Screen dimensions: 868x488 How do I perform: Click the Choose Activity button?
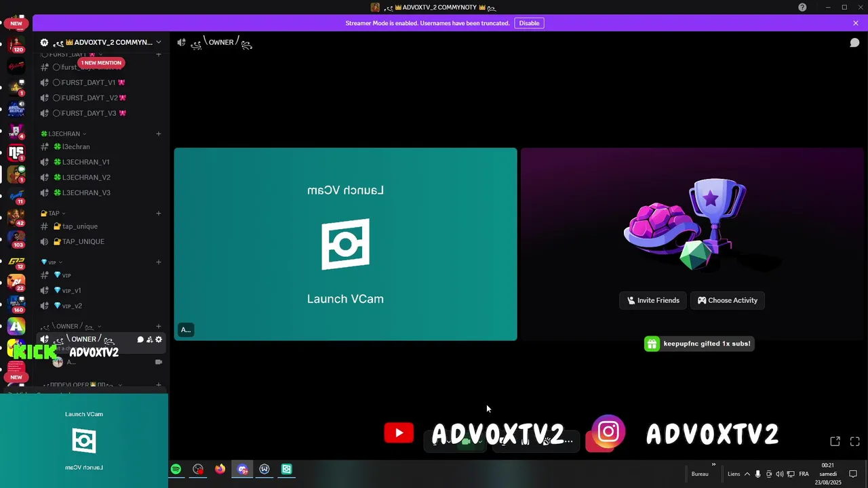pos(728,300)
